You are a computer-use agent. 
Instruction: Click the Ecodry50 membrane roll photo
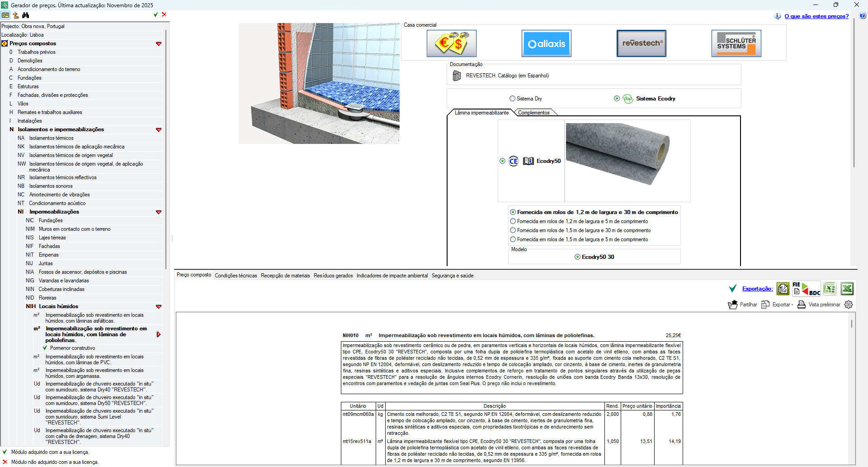tap(618, 154)
